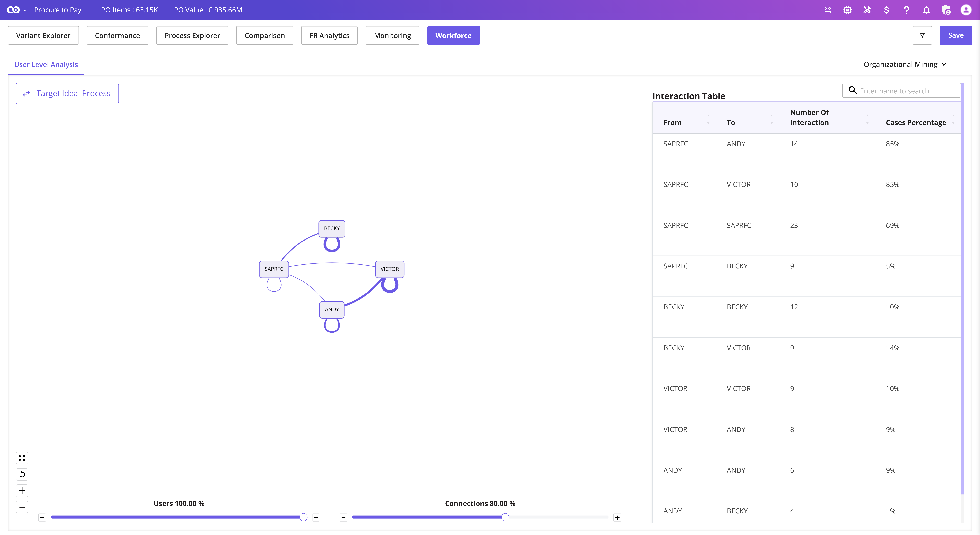Switch to Conformance tab
980x535 pixels.
pos(118,35)
